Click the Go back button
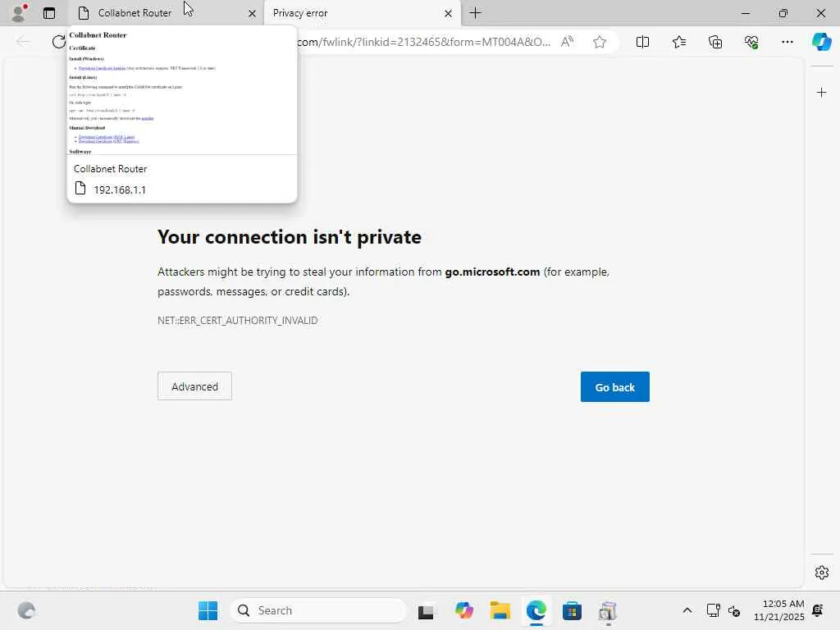The width and height of the screenshot is (840, 630). pyautogui.click(x=615, y=387)
